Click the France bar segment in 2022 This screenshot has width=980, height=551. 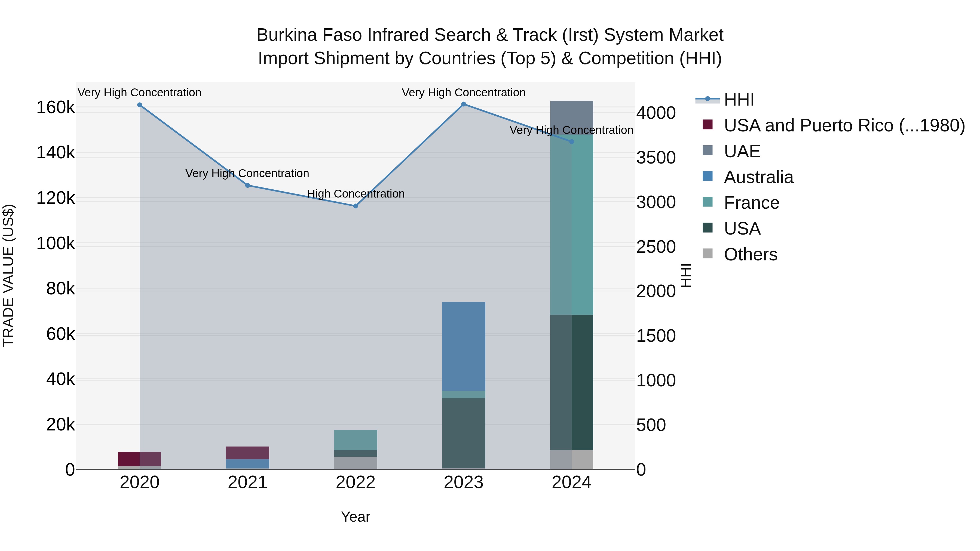356,440
